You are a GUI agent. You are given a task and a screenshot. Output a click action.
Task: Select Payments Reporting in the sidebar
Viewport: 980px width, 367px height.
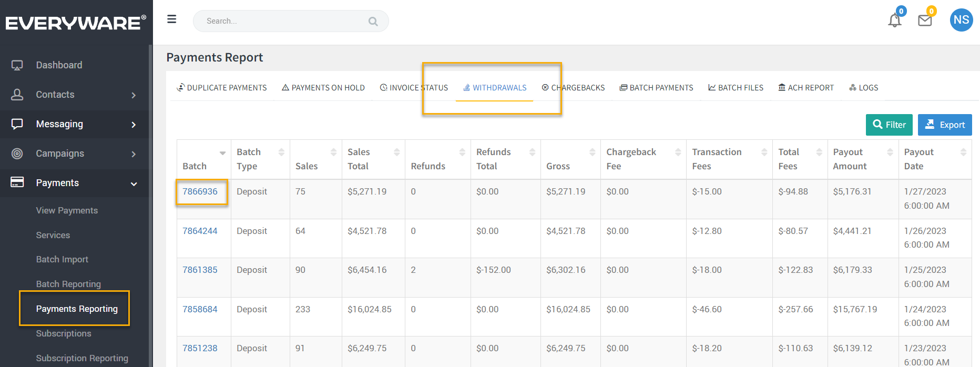(77, 309)
